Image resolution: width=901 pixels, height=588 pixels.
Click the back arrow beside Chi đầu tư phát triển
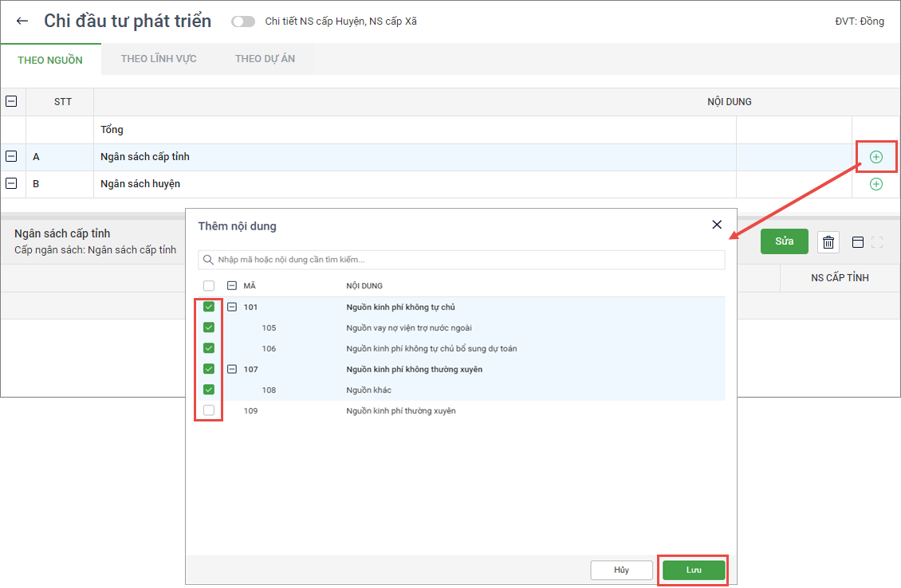click(x=22, y=22)
